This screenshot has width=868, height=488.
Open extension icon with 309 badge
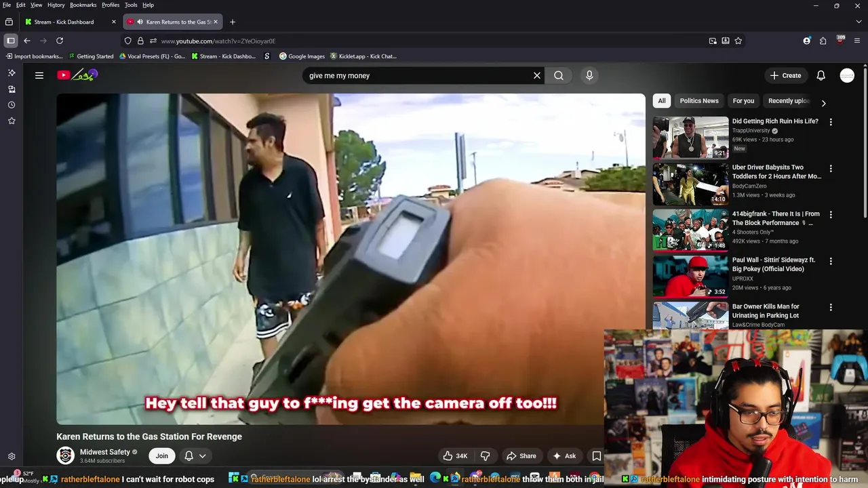(x=840, y=41)
